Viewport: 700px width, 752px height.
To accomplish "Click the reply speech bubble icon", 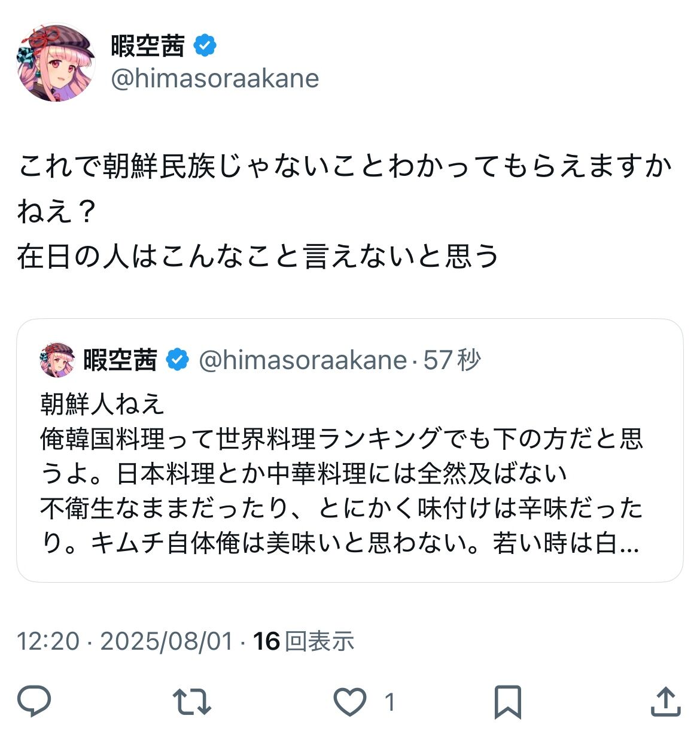I will [34, 701].
